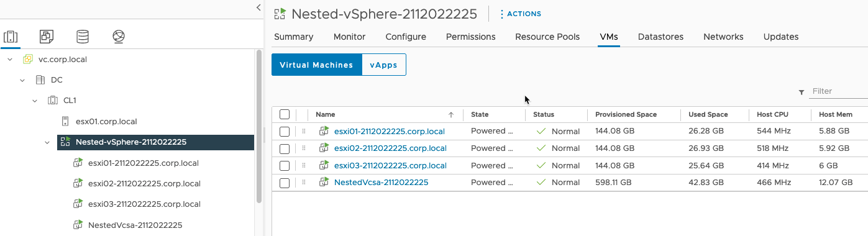
Task: Click the host icon beside esx01.corp.local
Action: 65,121
